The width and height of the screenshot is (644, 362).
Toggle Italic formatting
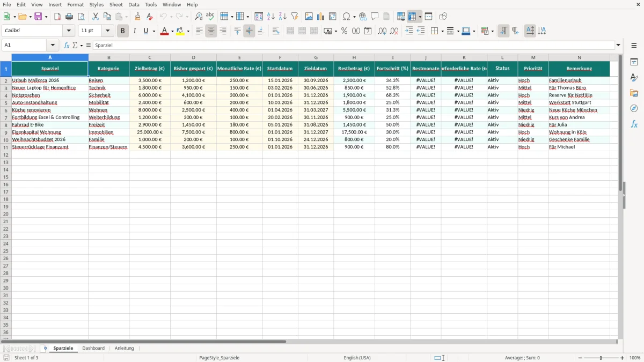click(x=135, y=31)
